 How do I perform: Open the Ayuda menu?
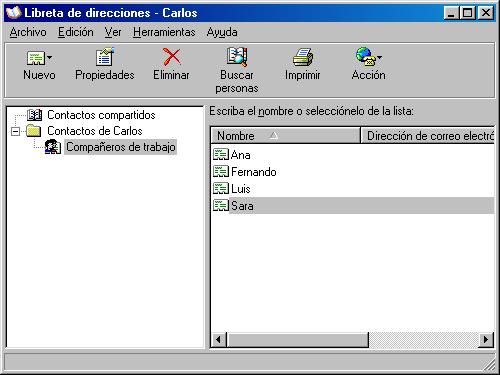pyautogui.click(x=222, y=32)
